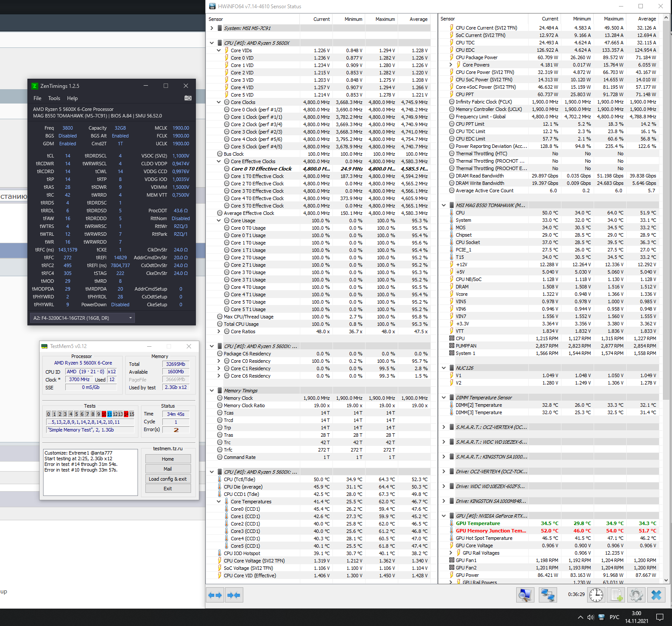This screenshot has height=626, width=672.
Task: Expand the System: MSI MS-7C91 sensor group
Action: coord(212,28)
